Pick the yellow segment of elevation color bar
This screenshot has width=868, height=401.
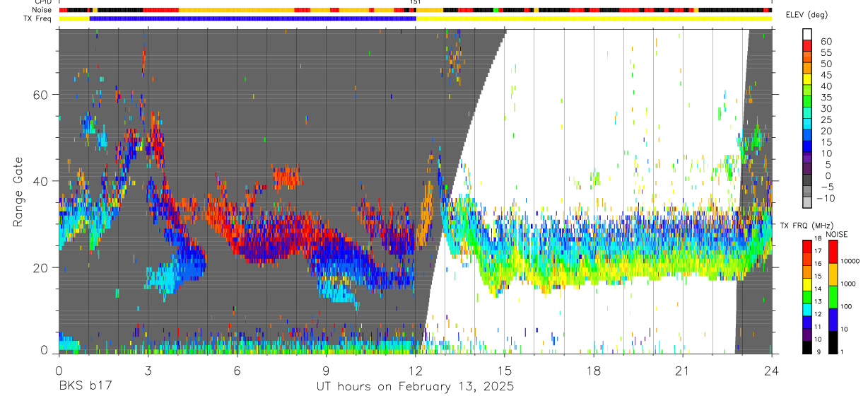coord(807,79)
